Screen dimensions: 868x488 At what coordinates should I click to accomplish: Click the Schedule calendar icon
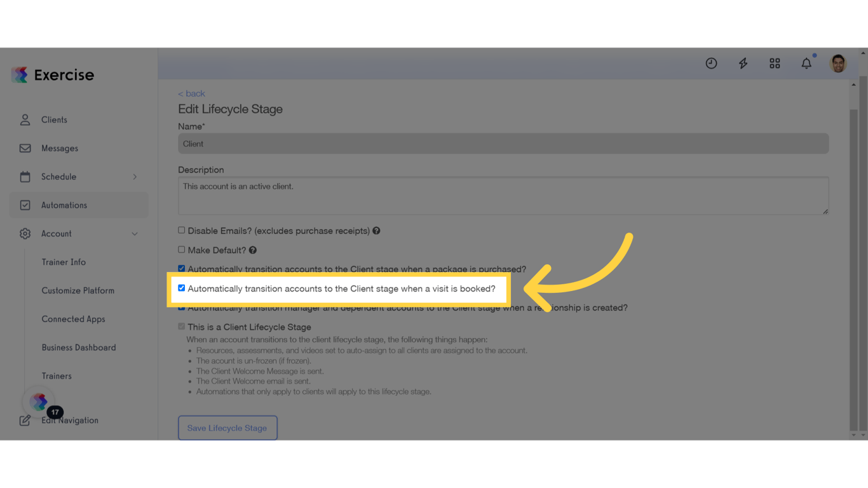point(25,177)
